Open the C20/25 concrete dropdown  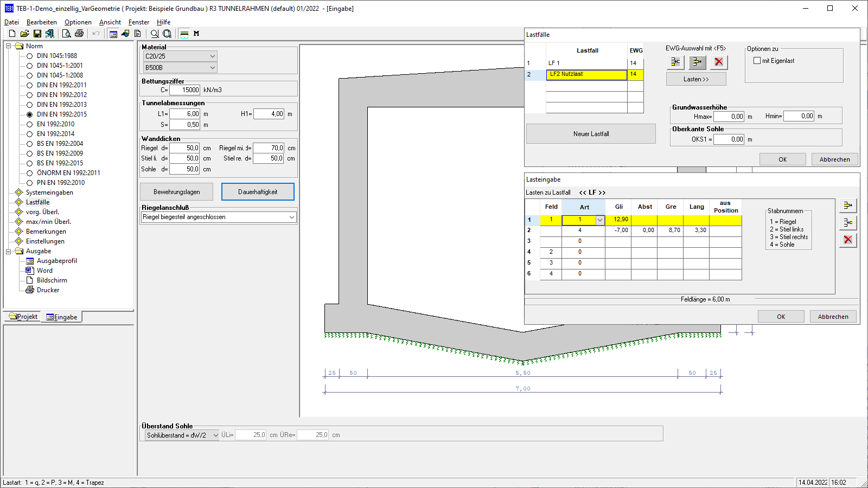[180, 56]
